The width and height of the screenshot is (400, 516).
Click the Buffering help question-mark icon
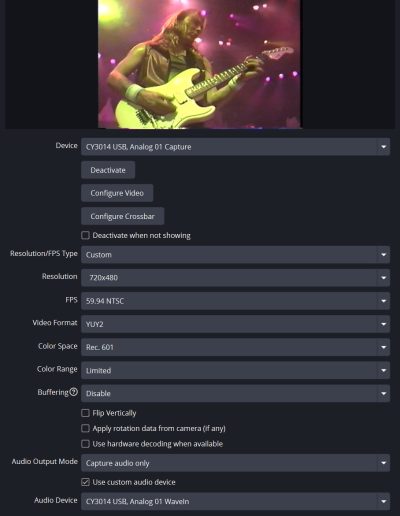tap(74, 392)
